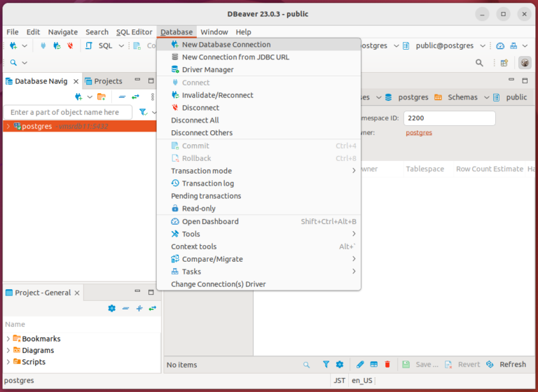Image resolution: width=538 pixels, height=392 pixels.
Task: Expand the postgres connection tree node
Action: click(x=8, y=127)
